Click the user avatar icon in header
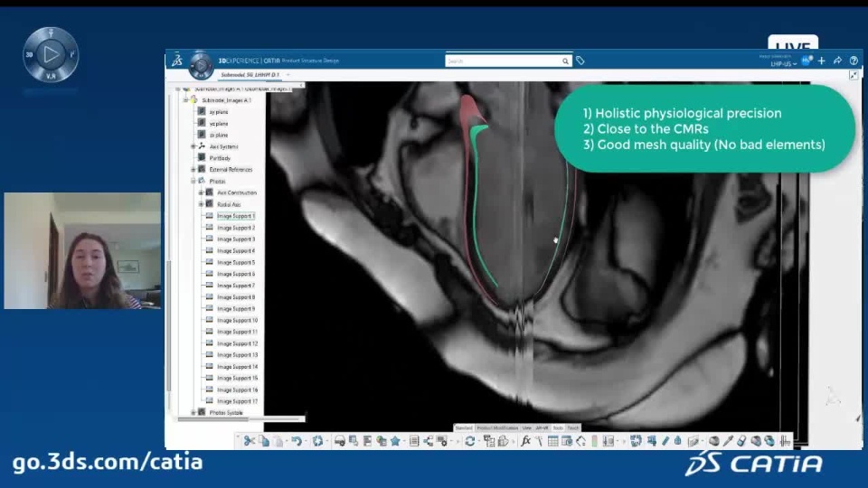Image resolution: width=868 pixels, height=488 pixels. (x=806, y=61)
